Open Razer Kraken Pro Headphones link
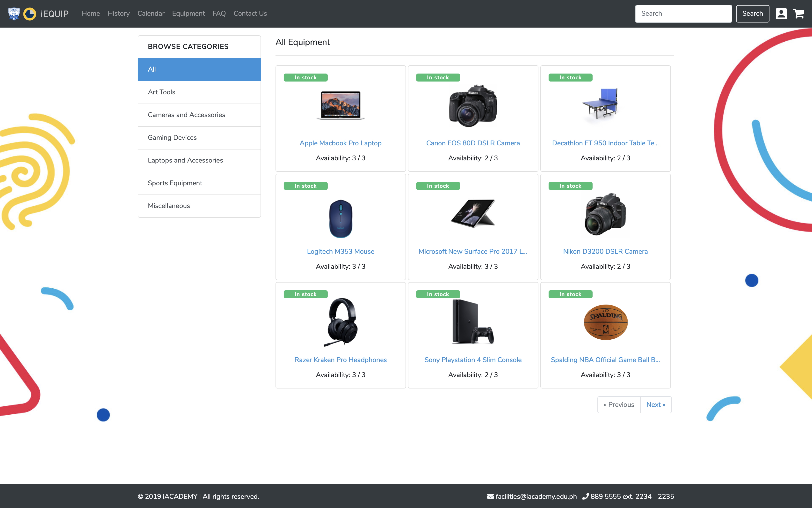Image resolution: width=812 pixels, height=508 pixels. [x=341, y=360]
